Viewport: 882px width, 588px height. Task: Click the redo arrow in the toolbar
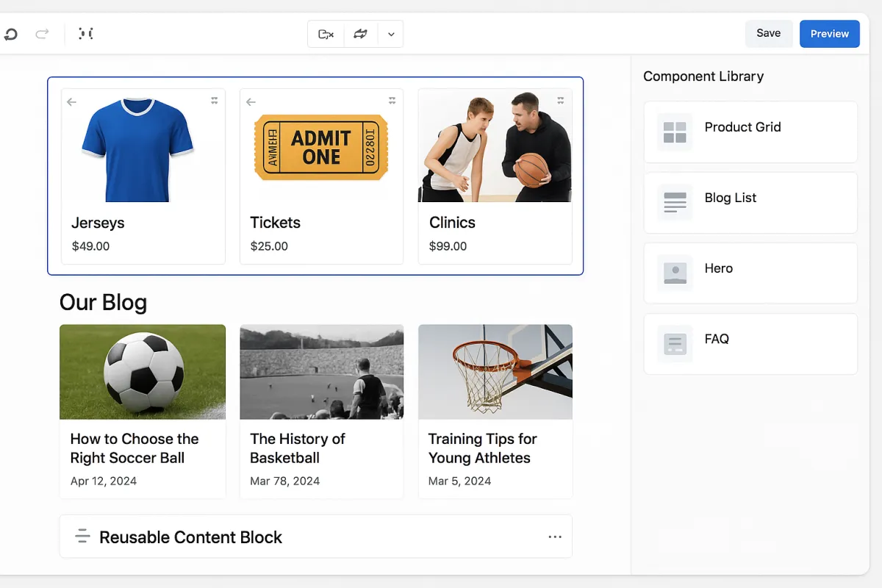click(42, 34)
